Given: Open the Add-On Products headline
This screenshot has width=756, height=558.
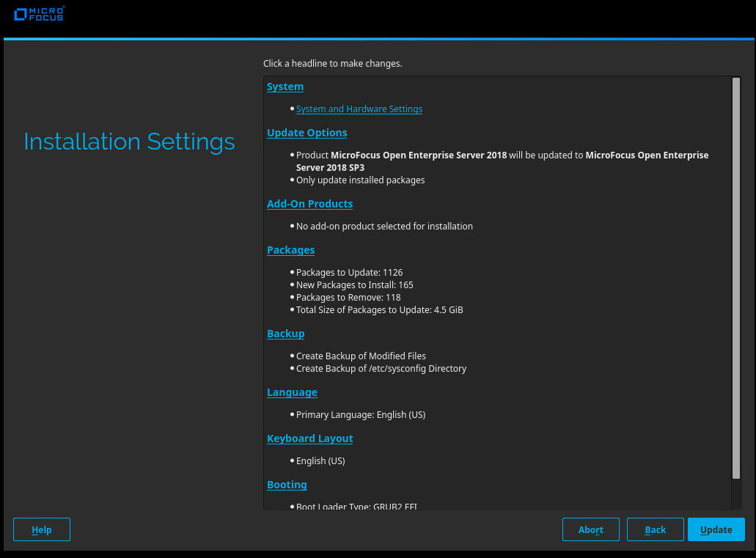Looking at the screenshot, I should [x=309, y=204].
